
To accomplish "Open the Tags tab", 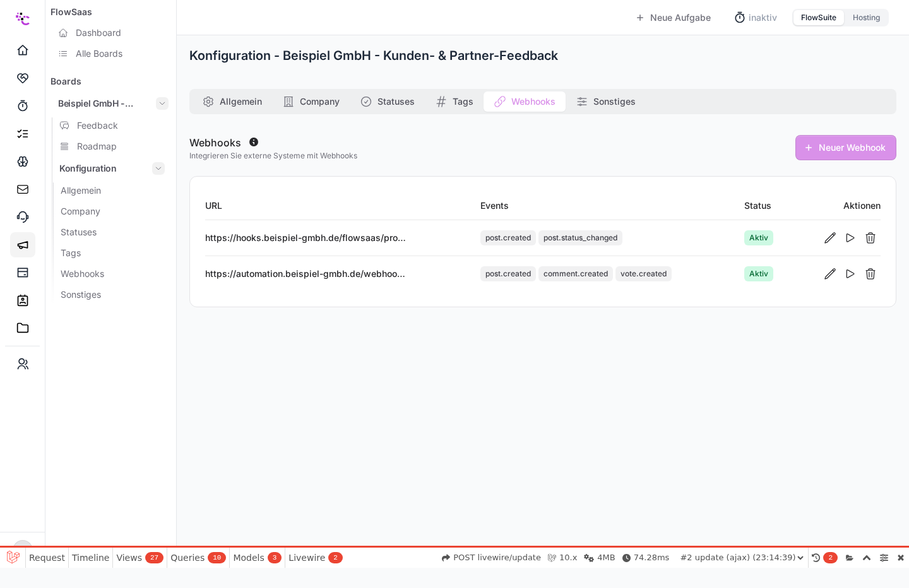I will point(454,102).
